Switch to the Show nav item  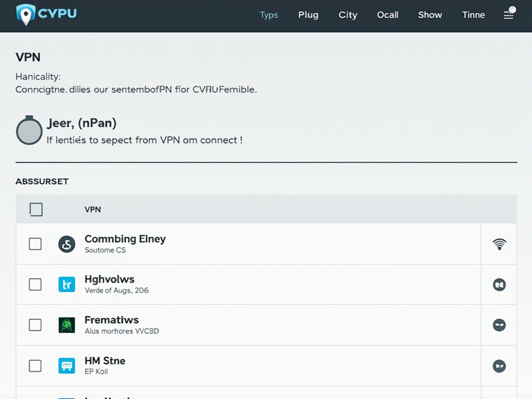coord(430,15)
